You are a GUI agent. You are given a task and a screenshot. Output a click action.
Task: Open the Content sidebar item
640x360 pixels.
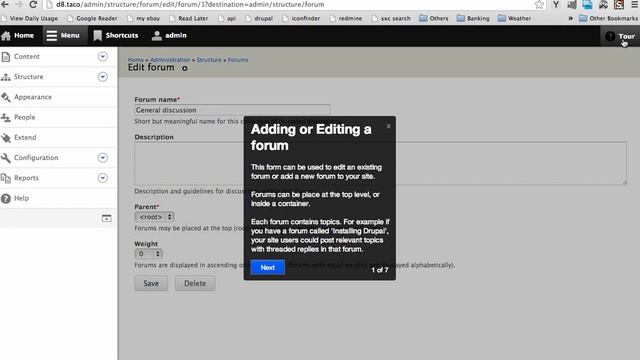(x=27, y=56)
